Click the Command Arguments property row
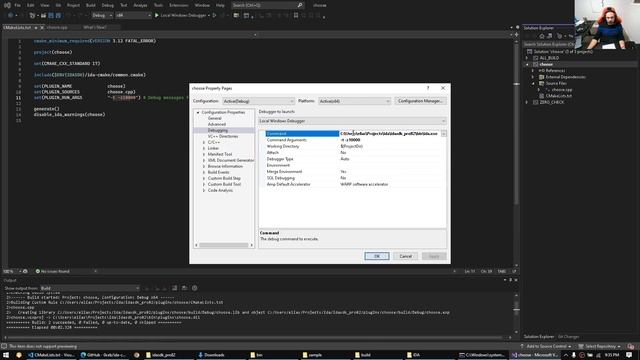This screenshot has height=360, width=640. (352, 140)
